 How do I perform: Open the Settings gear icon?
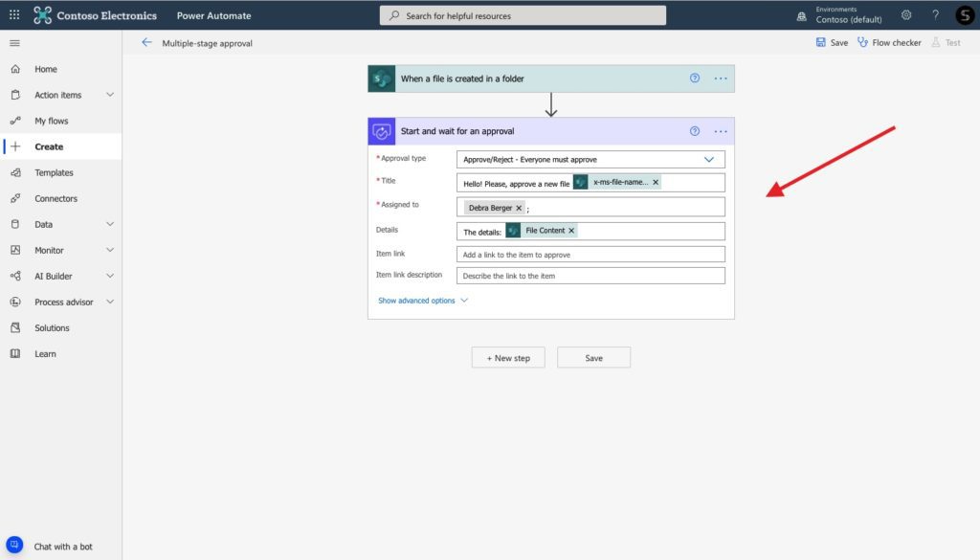point(906,15)
